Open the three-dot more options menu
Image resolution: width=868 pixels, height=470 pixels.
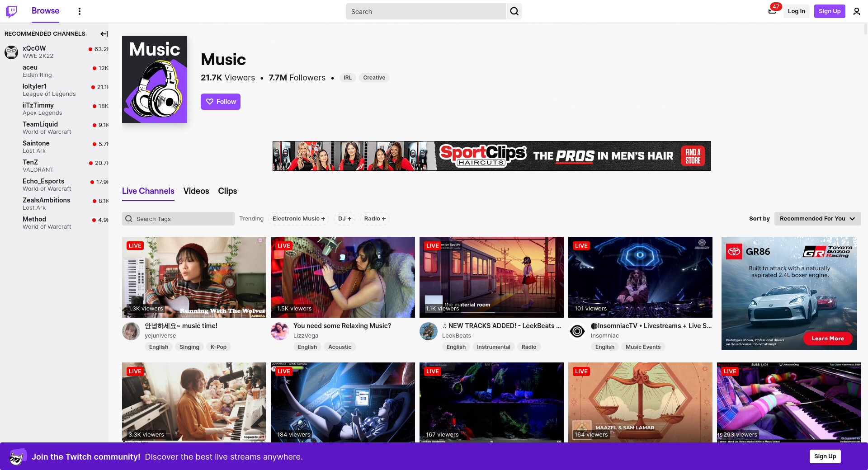pyautogui.click(x=80, y=11)
